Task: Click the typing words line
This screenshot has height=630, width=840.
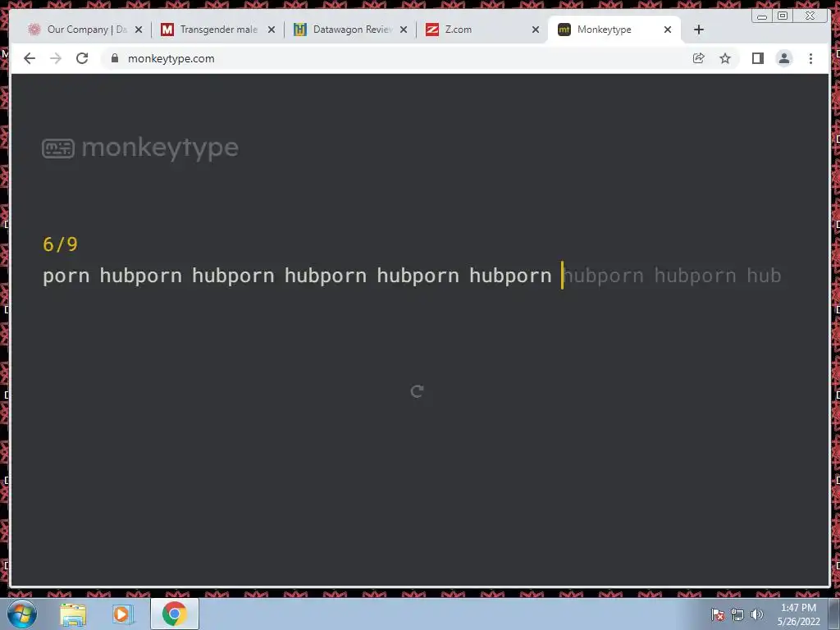Action: pos(412,276)
